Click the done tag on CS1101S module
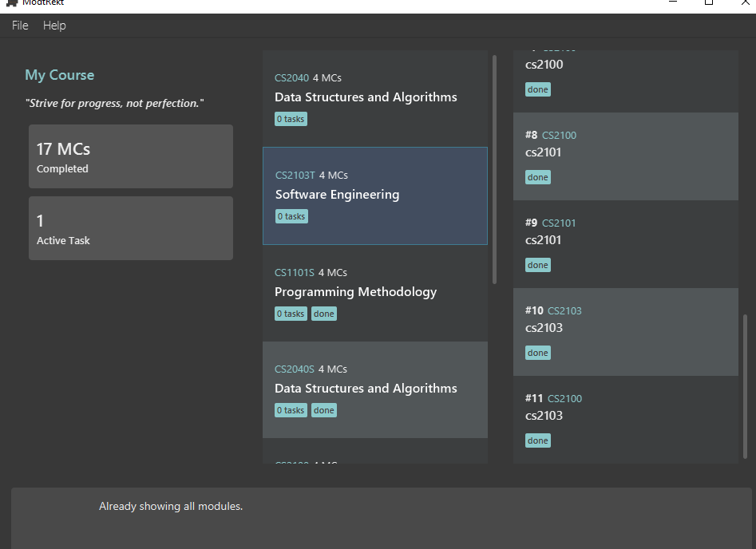The height and width of the screenshot is (549, 756). (x=324, y=314)
